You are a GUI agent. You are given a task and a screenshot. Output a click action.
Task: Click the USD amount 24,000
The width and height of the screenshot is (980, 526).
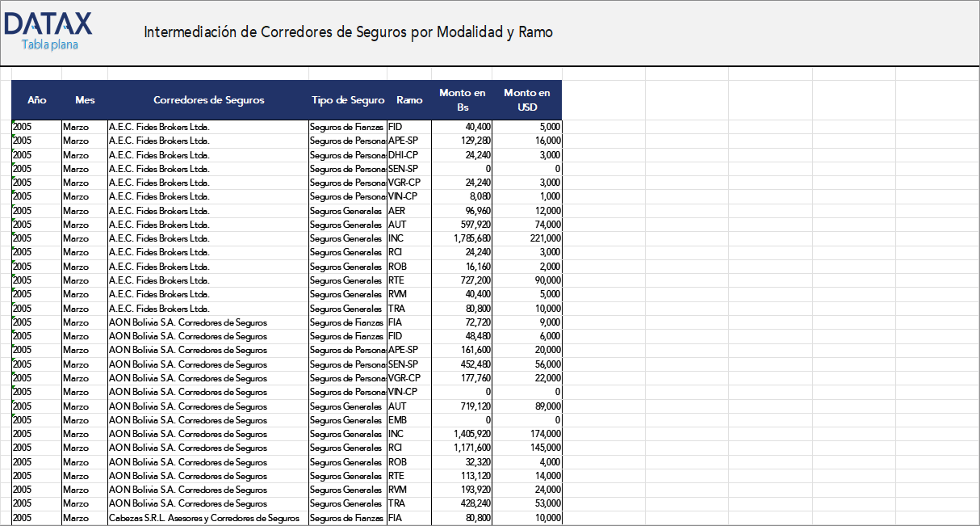coord(527,490)
